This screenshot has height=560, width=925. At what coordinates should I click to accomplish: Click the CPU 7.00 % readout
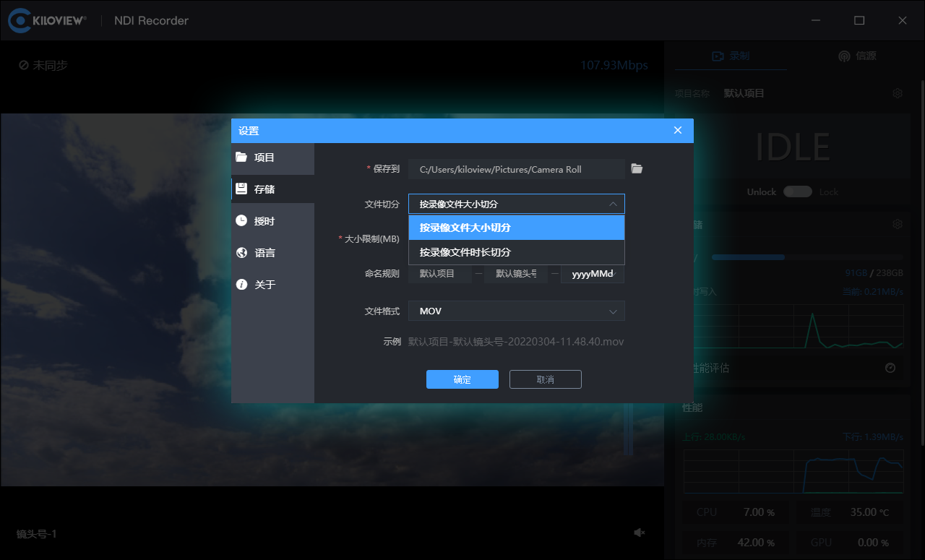click(736, 512)
